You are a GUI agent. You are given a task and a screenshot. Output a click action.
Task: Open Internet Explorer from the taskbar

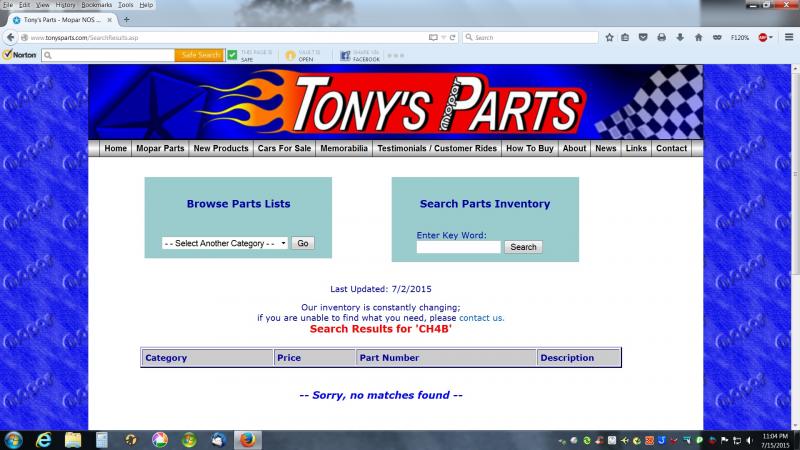click(44, 439)
